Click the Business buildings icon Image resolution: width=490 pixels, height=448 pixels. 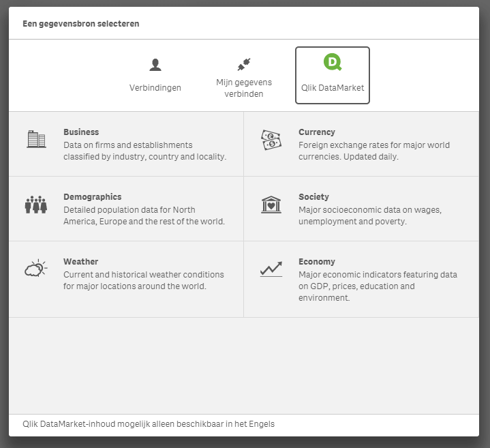click(x=36, y=139)
